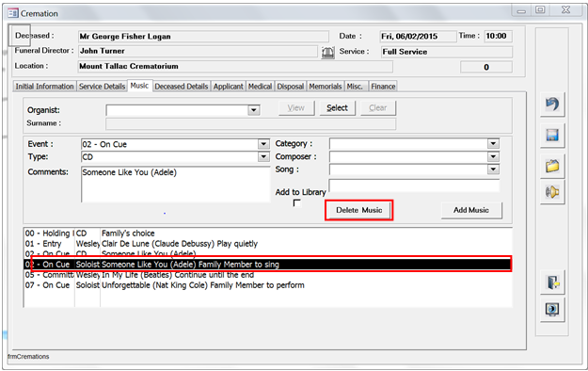The image size is (588, 371).
Task: Click the Location field Mount Tallac Crematorium
Action: point(235,67)
